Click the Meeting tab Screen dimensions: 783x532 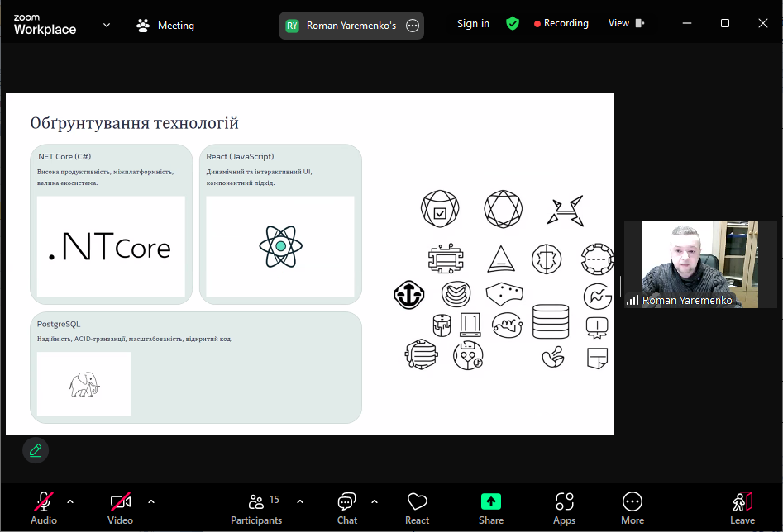[x=165, y=26]
